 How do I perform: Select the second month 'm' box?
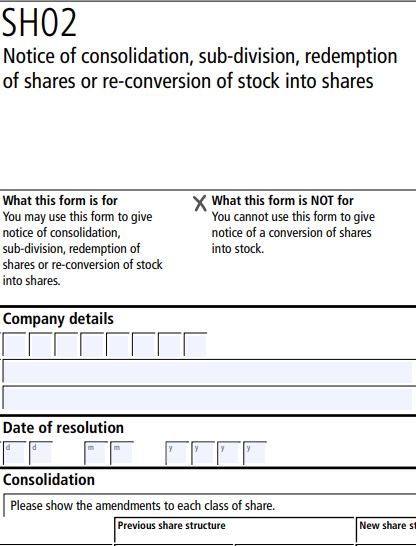121,453
